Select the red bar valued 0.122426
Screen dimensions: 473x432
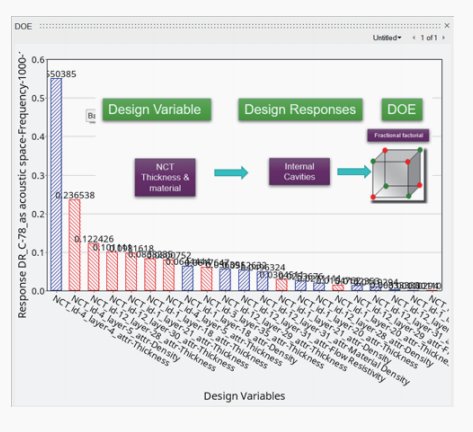(93, 267)
